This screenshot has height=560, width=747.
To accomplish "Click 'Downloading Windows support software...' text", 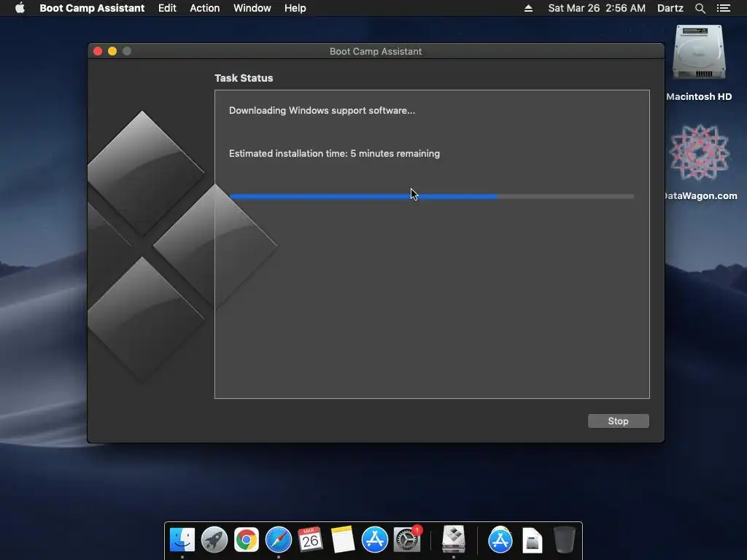I will tap(322, 111).
